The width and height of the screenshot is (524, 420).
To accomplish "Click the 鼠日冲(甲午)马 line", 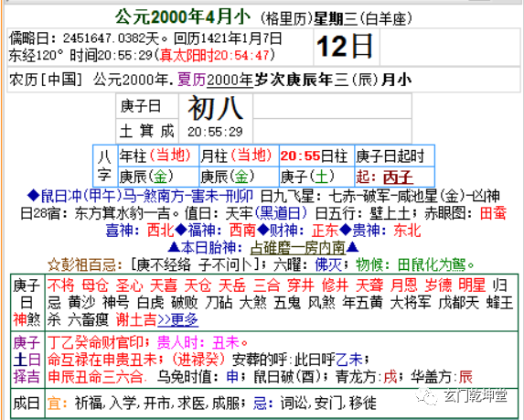I will pyautogui.click(x=140, y=196).
